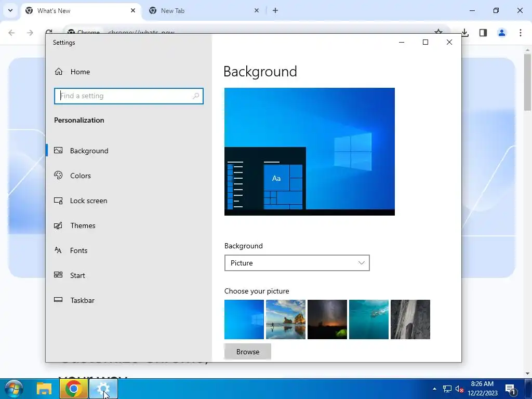Screen dimensions: 532x399
Task: Open Home in Settings sidebar
Action: [72, 72]
